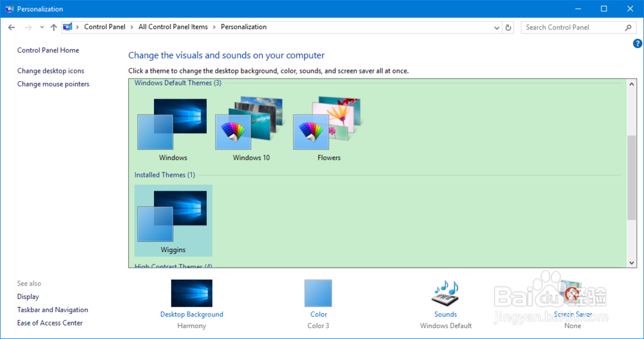Open Change mouse pointers
Image resolution: width=644 pixels, height=339 pixels.
(x=53, y=84)
